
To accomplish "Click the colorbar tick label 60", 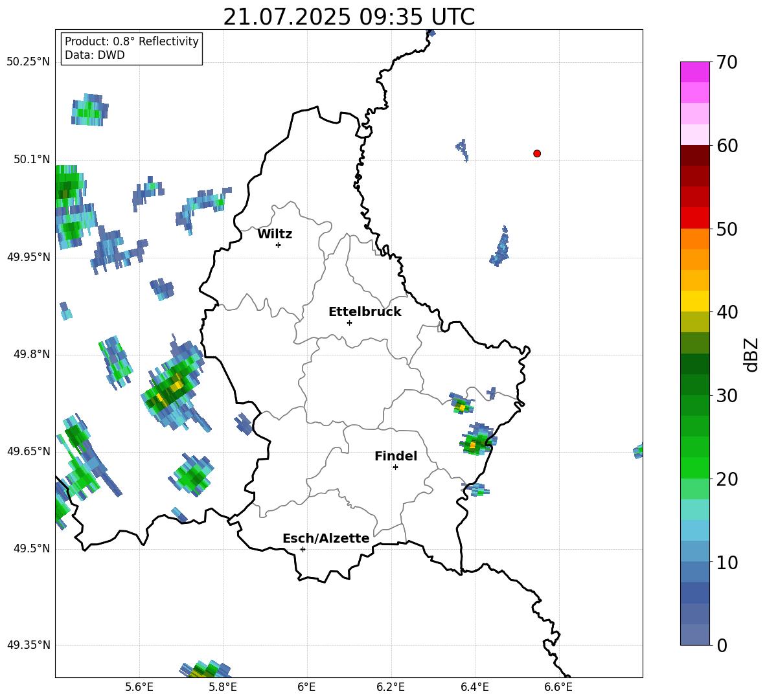I will [727, 146].
